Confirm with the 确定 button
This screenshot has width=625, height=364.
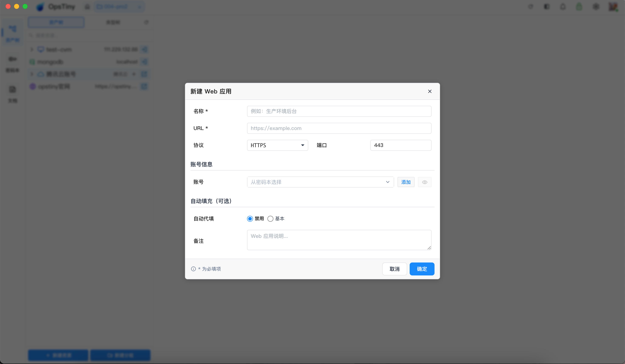(422, 269)
